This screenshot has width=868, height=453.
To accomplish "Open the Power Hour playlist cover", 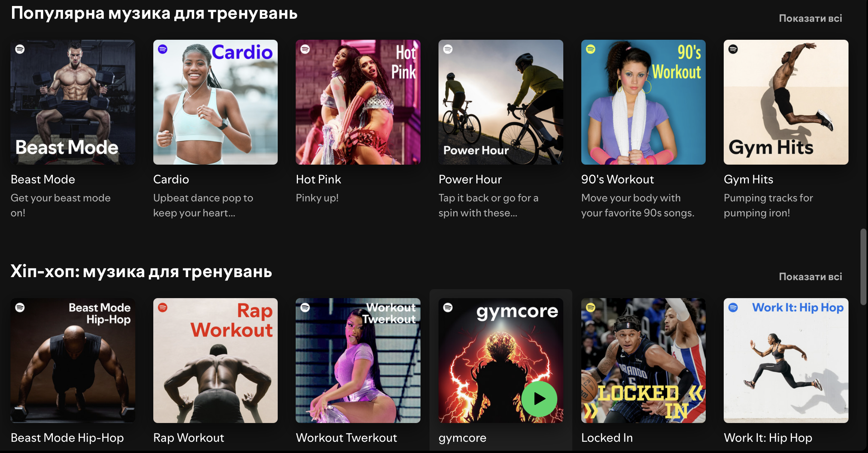I will point(501,102).
